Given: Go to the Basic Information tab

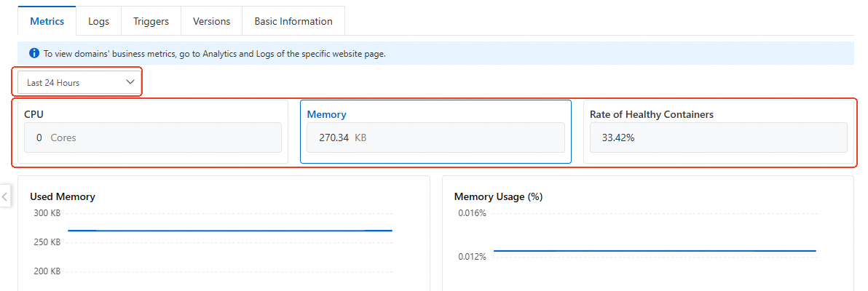Looking at the screenshot, I should tap(293, 22).
